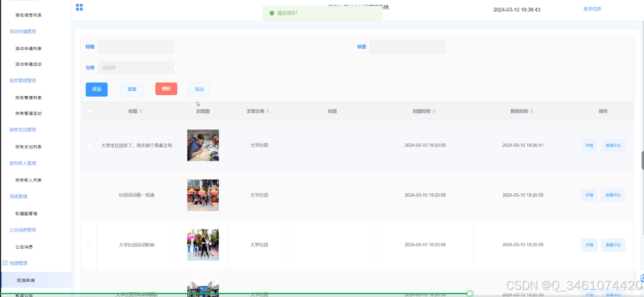Viewport: 644px width, 297px height.
Task: Check the row 大学社团活动新闻
Action: tap(89, 245)
